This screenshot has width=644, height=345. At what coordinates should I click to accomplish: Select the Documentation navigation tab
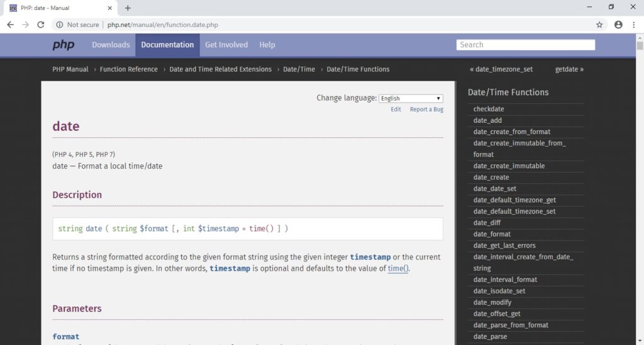coord(167,45)
